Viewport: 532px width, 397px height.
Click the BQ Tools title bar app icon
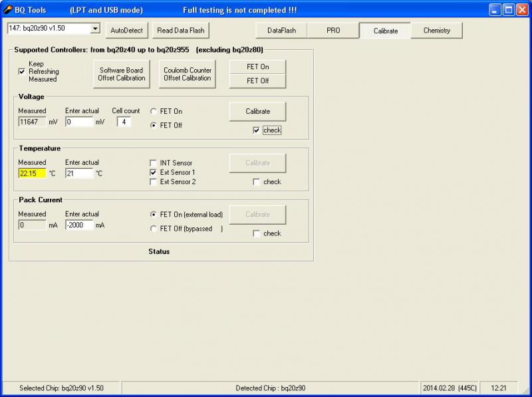click(x=7, y=10)
